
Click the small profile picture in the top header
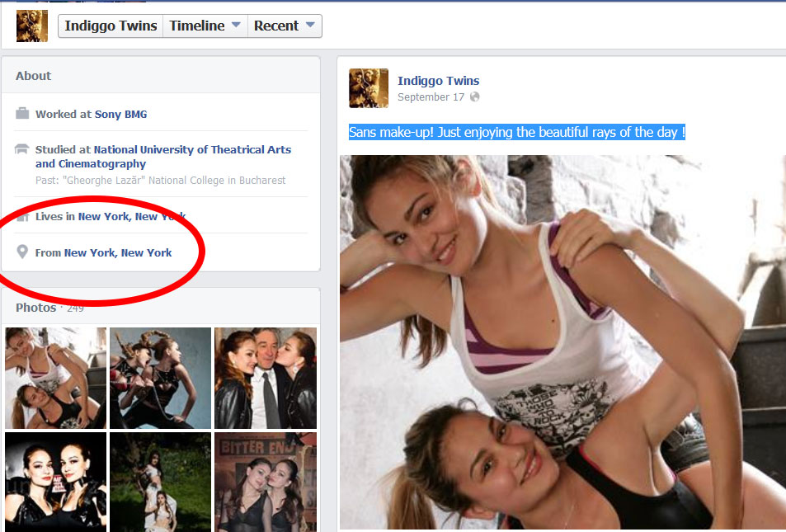point(32,26)
